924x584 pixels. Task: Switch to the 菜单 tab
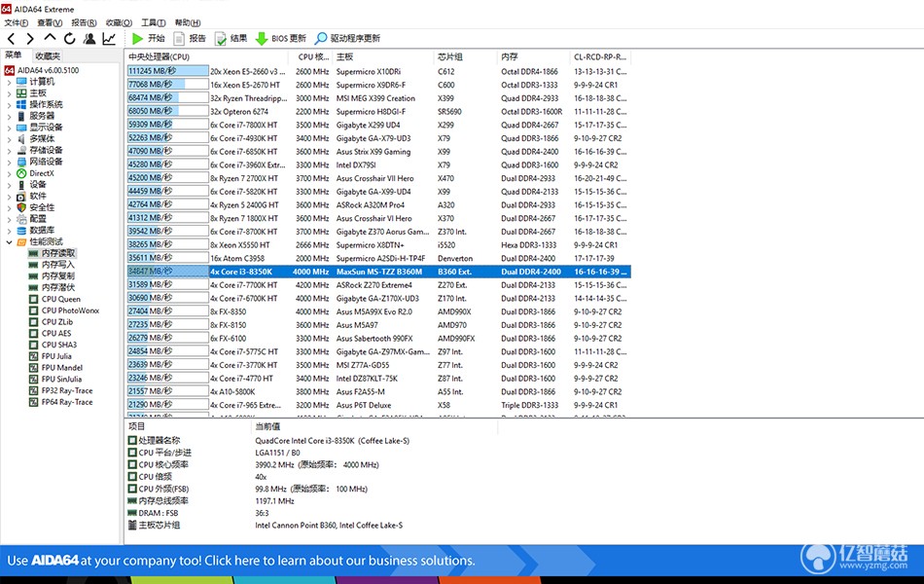(x=14, y=55)
